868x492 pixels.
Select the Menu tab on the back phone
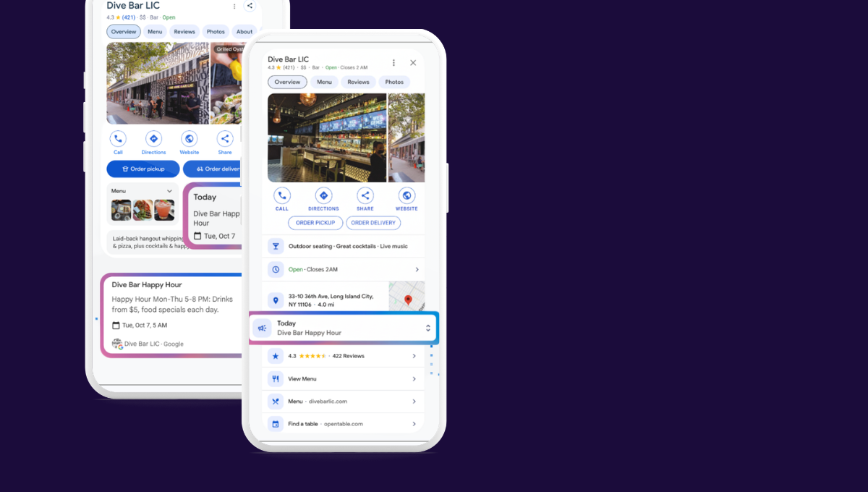point(155,32)
